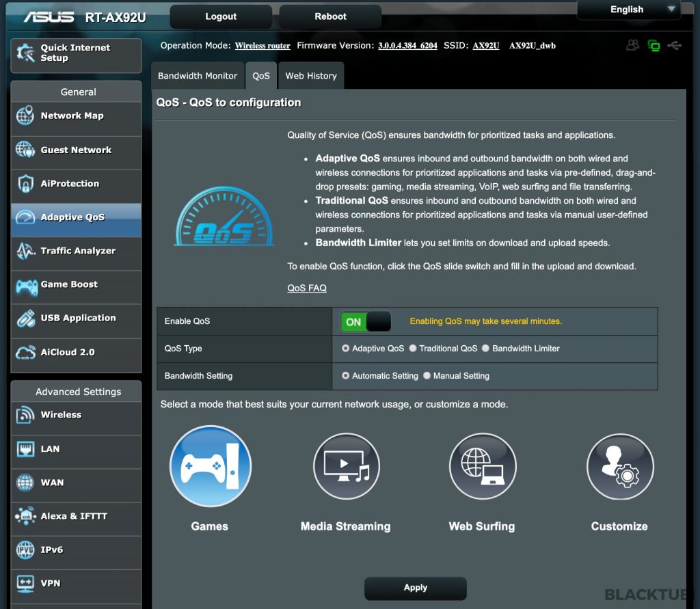Click the Wireless router operation mode link
Viewport: 700px width, 609px height.
tap(262, 46)
